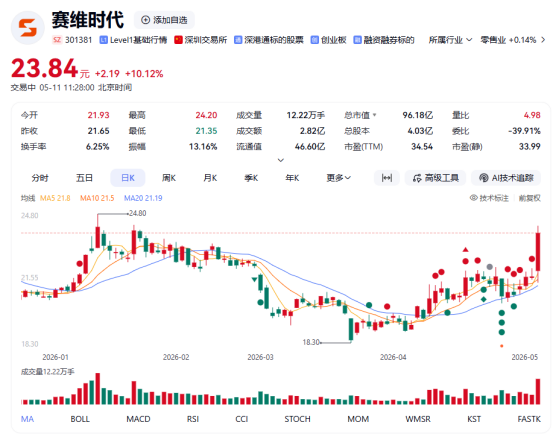Click the 换手率 6.25% value
Screen dimensions: 553x438
[x=97, y=146]
